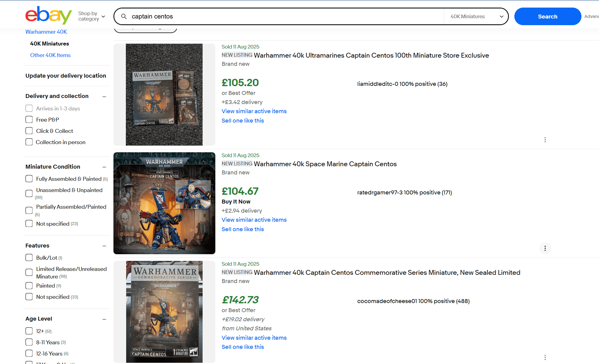Check condition Not specified (23)
Viewport: 599px width, 364px height.
click(x=29, y=224)
